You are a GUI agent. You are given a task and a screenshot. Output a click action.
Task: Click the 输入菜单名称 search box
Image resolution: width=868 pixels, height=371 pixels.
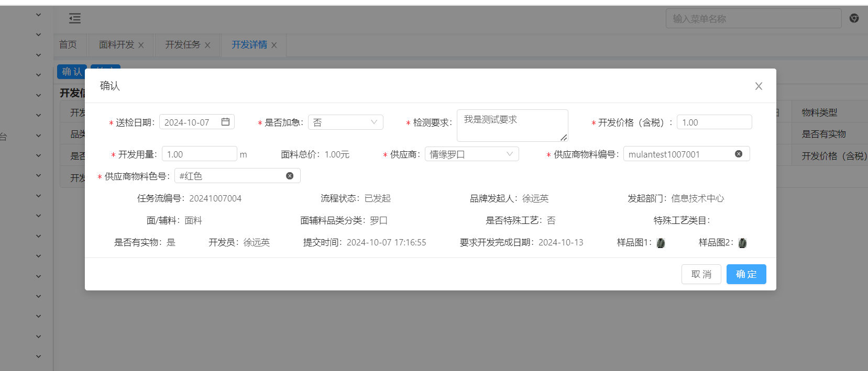(753, 19)
